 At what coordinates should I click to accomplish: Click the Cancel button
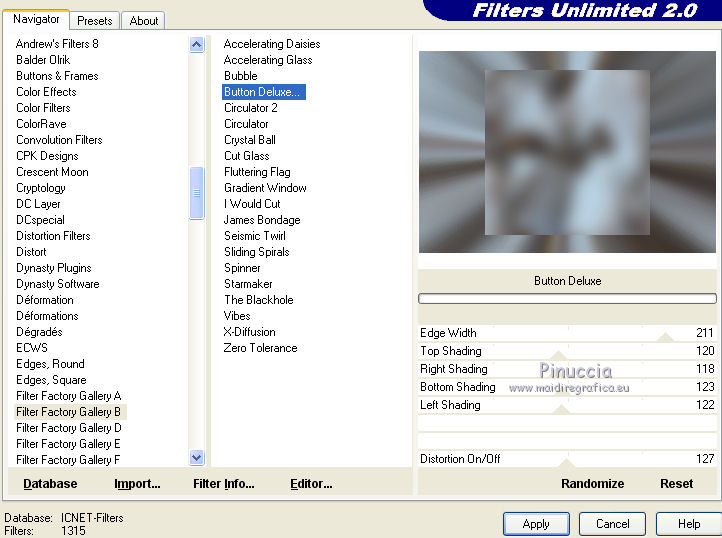point(612,524)
